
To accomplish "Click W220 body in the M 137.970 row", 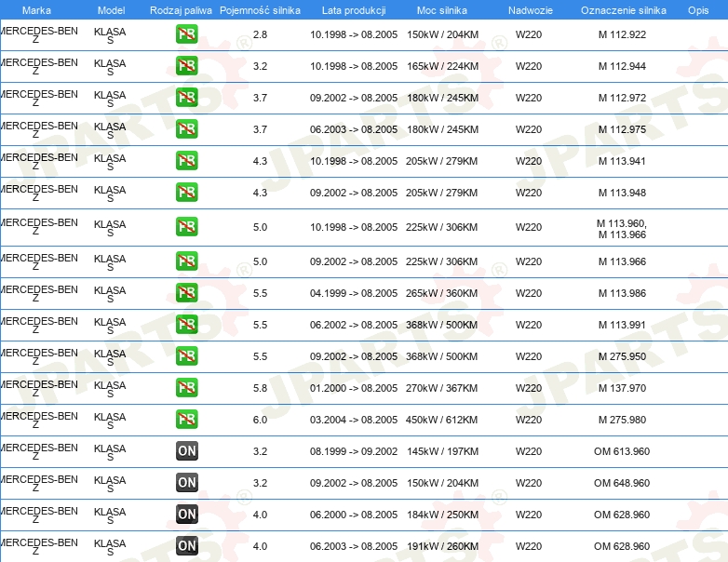I will (529, 387).
